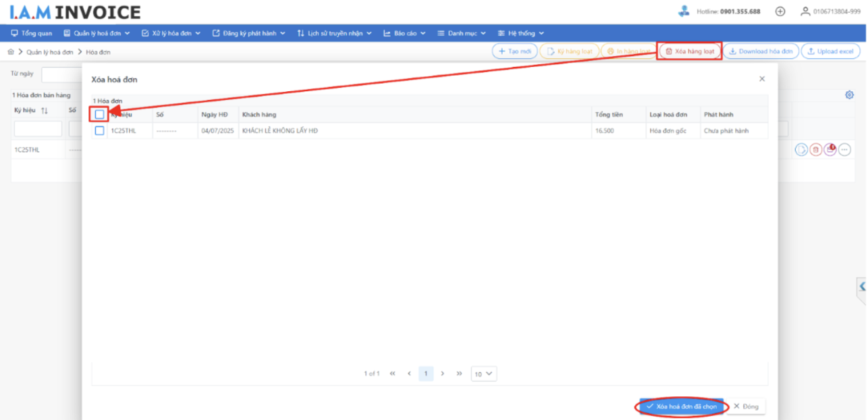Screen dimensions: 868x420
Task: Click the red trash icon in invoice row
Action: tap(815, 150)
